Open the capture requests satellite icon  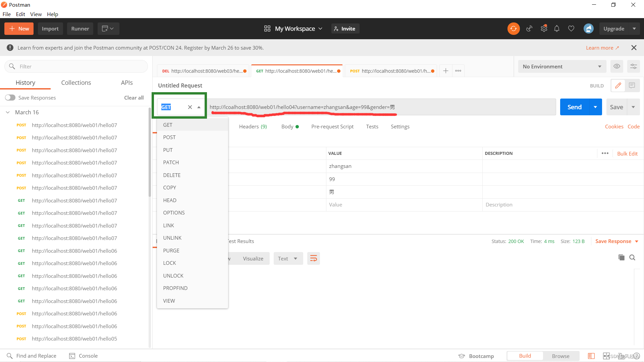[529, 29]
